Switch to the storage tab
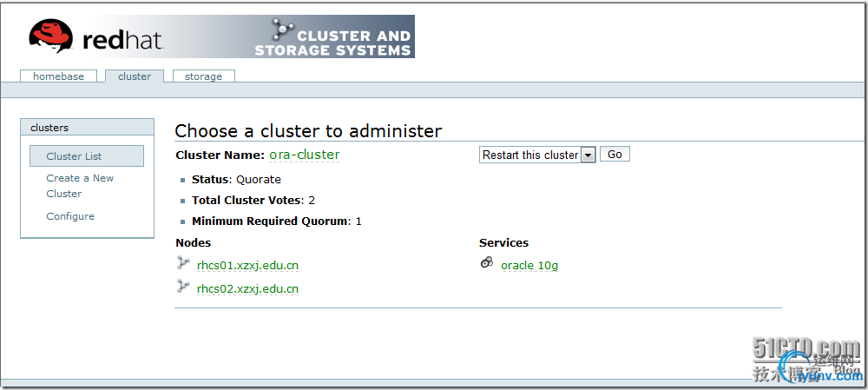This screenshot has width=868, height=390. pyautogui.click(x=203, y=76)
